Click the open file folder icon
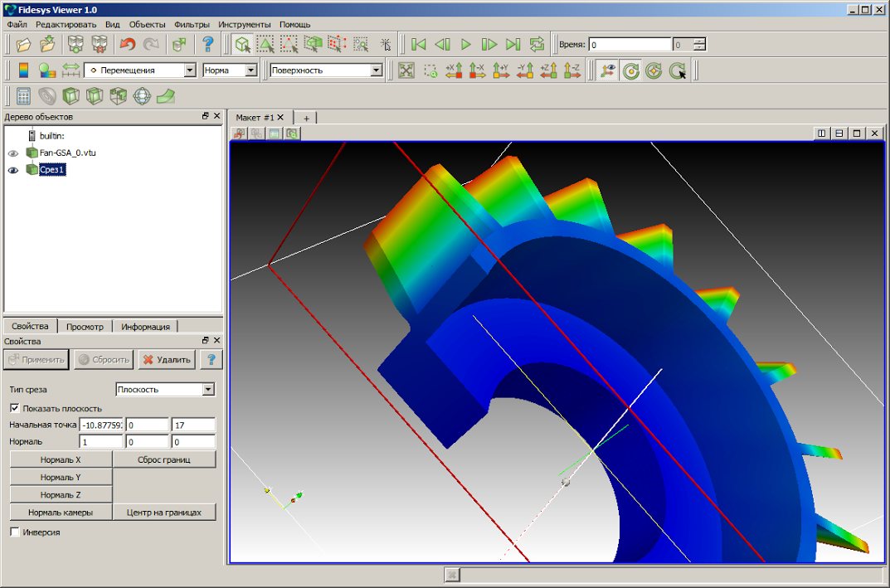 (24, 45)
